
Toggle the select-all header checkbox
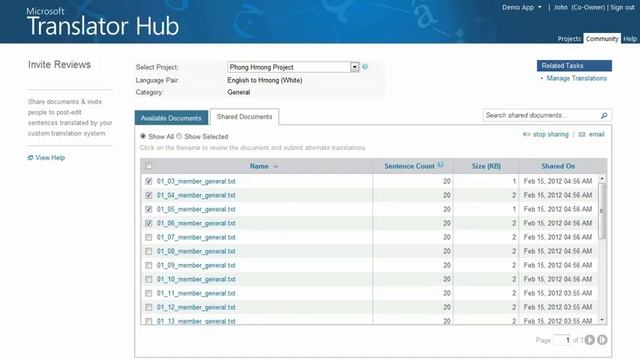[149, 166]
